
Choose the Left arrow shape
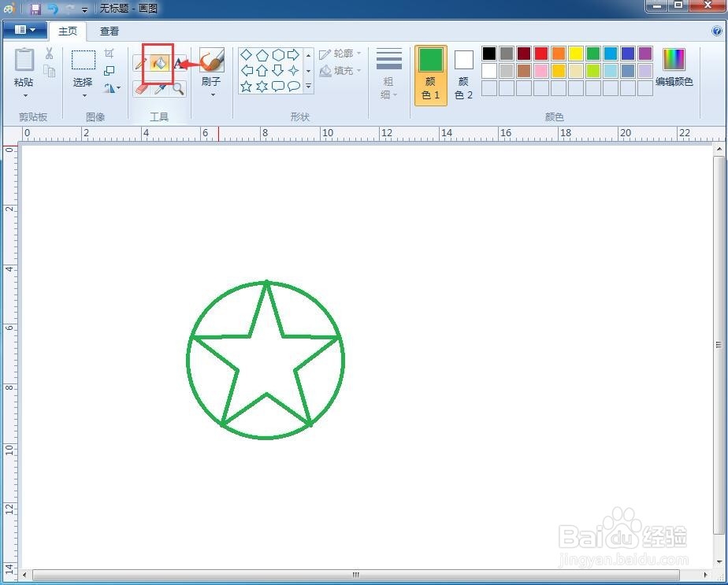[247, 71]
